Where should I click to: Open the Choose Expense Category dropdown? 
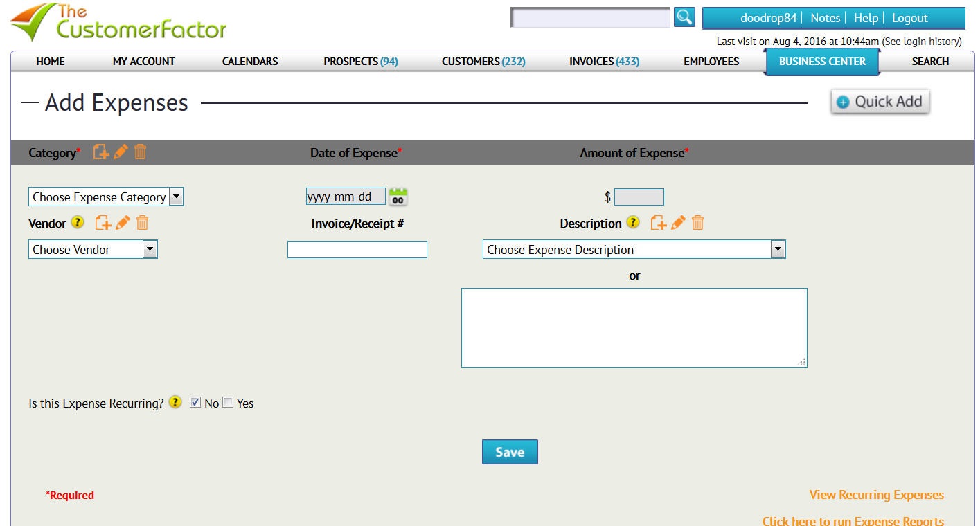click(106, 197)
